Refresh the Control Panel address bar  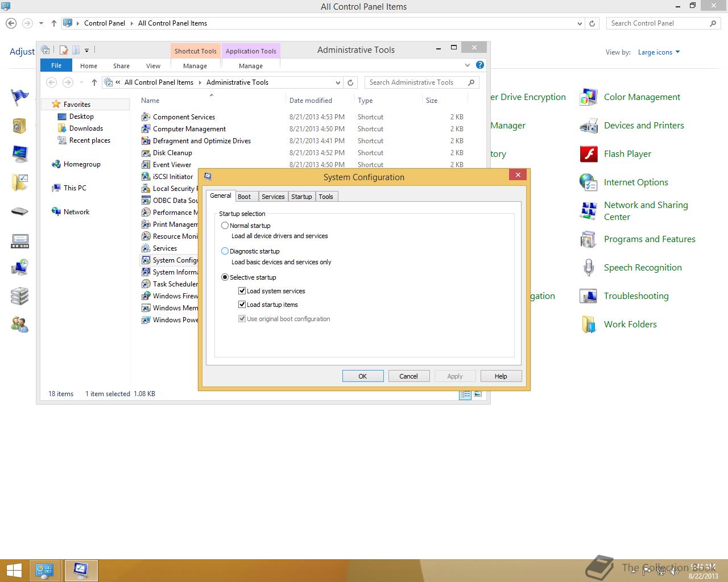[592, 23]
